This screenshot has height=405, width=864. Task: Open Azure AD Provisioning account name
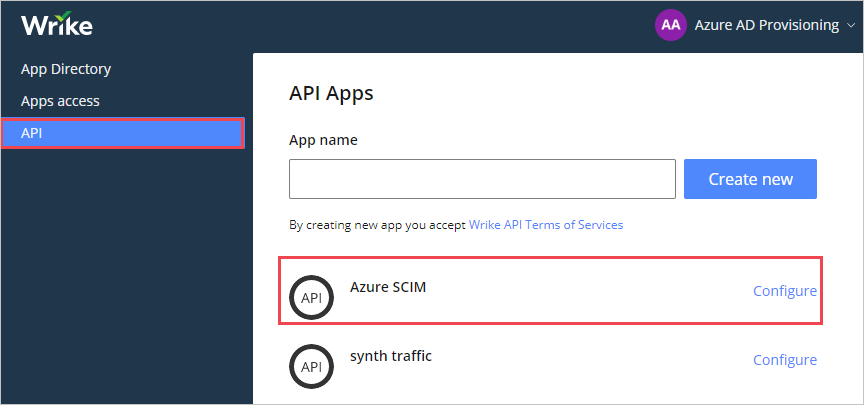pyautogui.click(x=766, y=25)
